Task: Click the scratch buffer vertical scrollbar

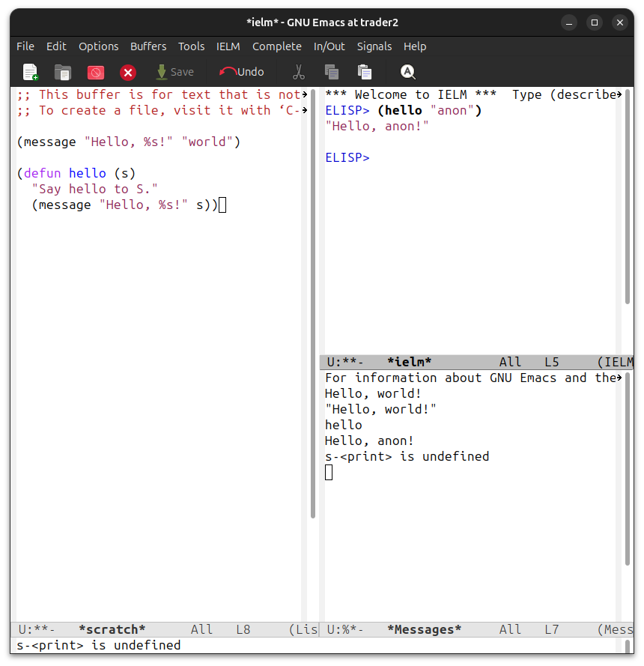Action: pyautogui.click(x=313, y=303)
